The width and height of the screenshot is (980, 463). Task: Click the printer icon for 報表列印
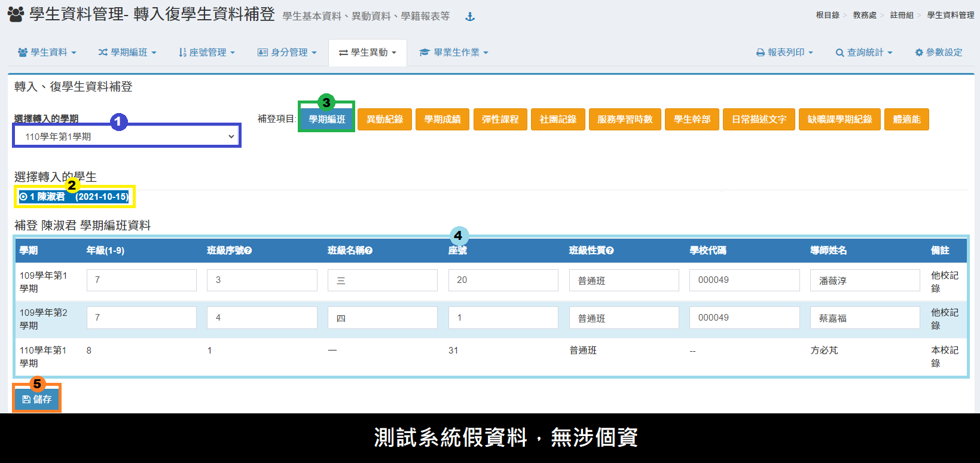[x=761, y=53]
